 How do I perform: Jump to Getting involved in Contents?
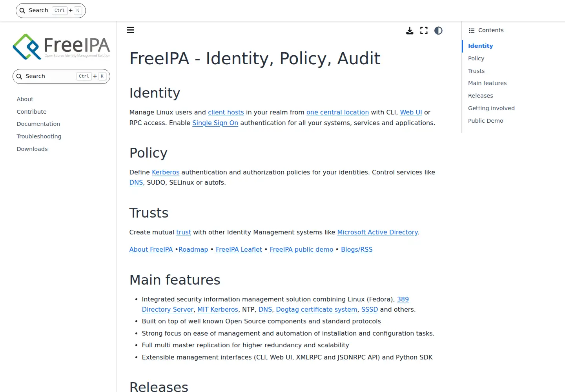pyautogui.click(x=491, y=108)
